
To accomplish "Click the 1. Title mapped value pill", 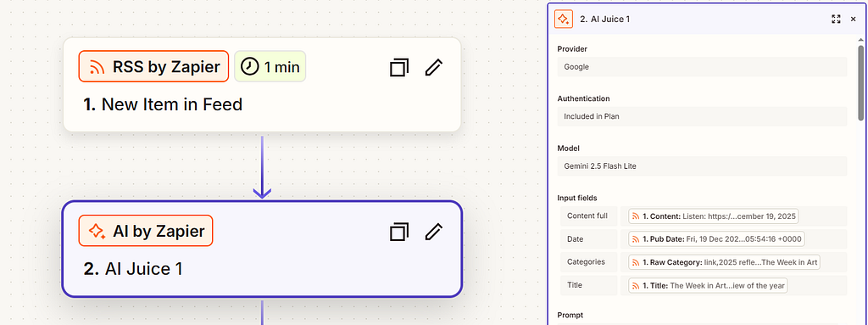I will [708, 285].
